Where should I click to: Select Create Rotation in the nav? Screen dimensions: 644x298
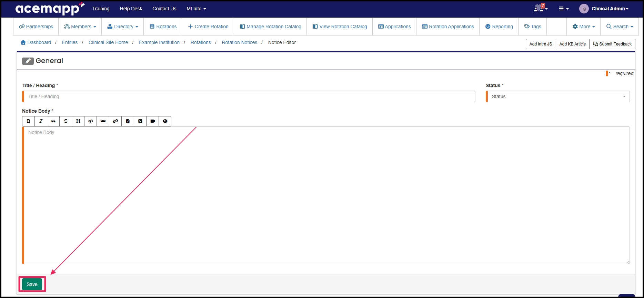208,27
